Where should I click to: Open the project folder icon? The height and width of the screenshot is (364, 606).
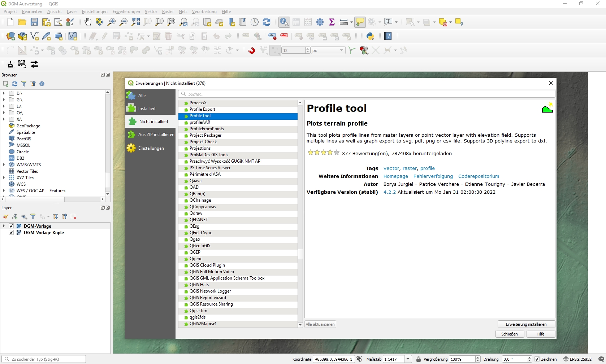pos(22,22)
